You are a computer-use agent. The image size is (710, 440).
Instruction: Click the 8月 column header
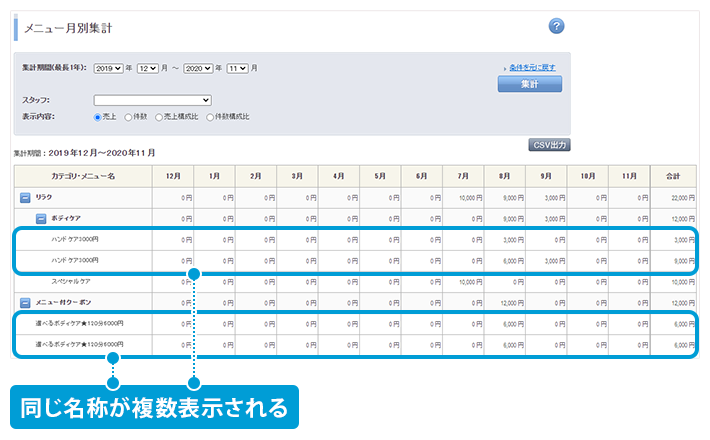(x=505, y=176)
